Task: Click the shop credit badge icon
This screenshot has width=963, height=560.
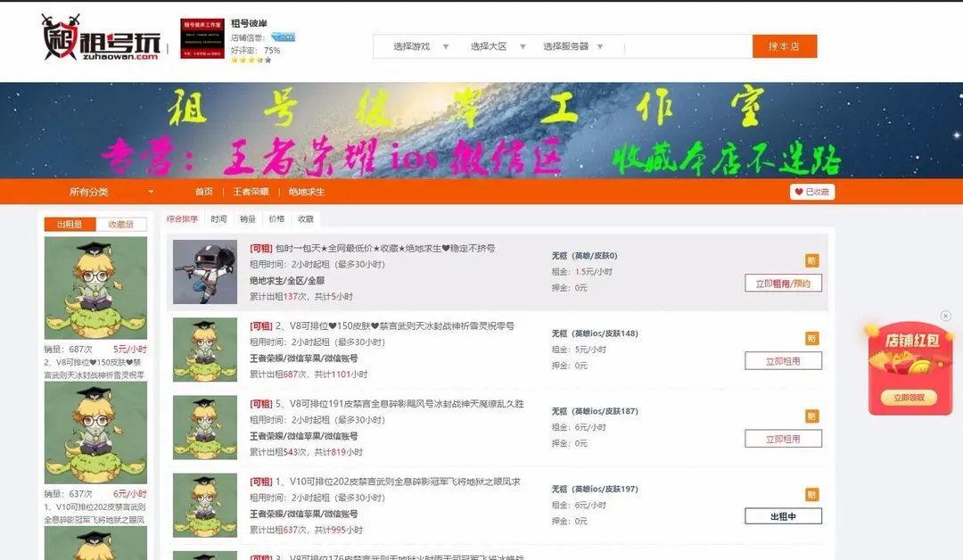Action: 284,37
